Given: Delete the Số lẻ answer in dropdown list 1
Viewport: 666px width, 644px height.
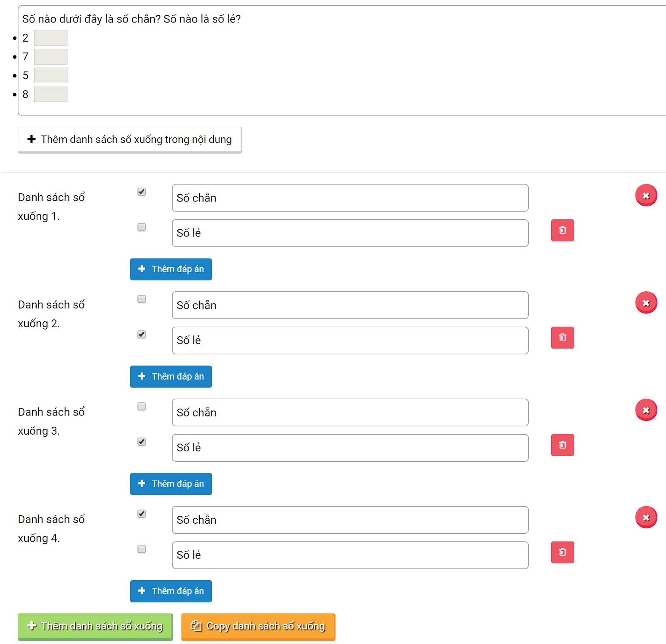Looking at the screenshot, I should click(562, 230).
